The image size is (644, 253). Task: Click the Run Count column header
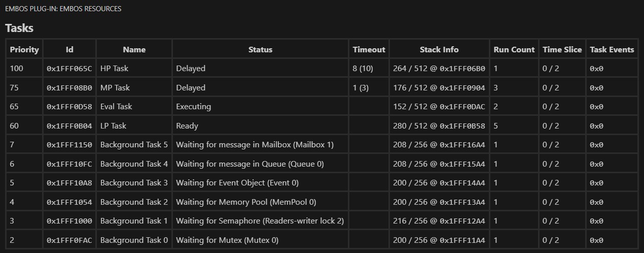tap(514, 49)
